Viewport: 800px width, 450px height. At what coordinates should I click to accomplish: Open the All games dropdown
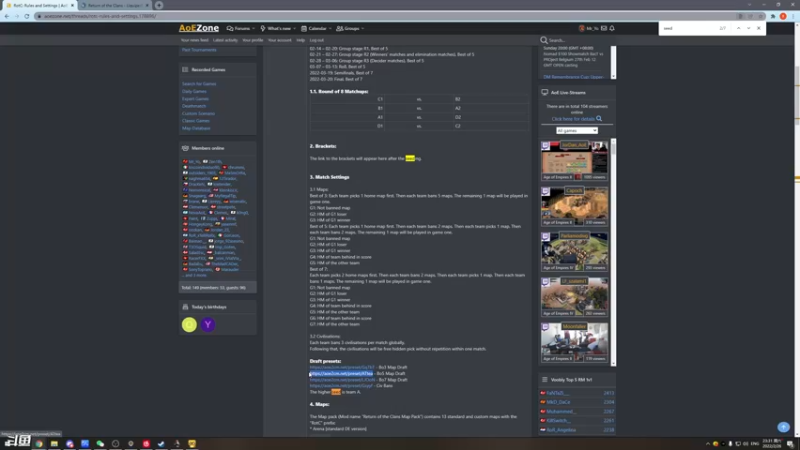point(577,131)
